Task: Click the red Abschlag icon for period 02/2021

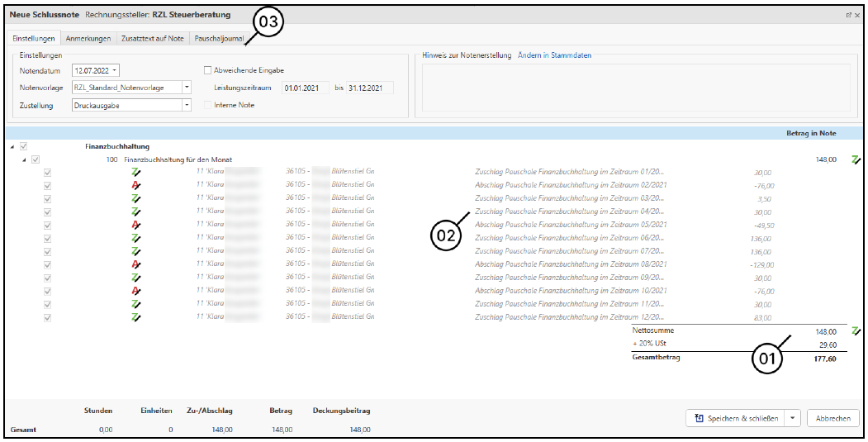Action: pyautogui.click(x=136, y=185)
